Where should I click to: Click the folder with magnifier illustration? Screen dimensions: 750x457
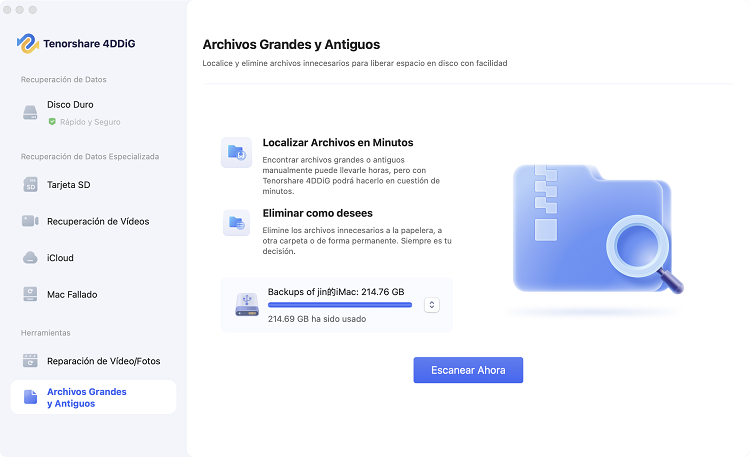pyautogui.click(x=596, y=229)
